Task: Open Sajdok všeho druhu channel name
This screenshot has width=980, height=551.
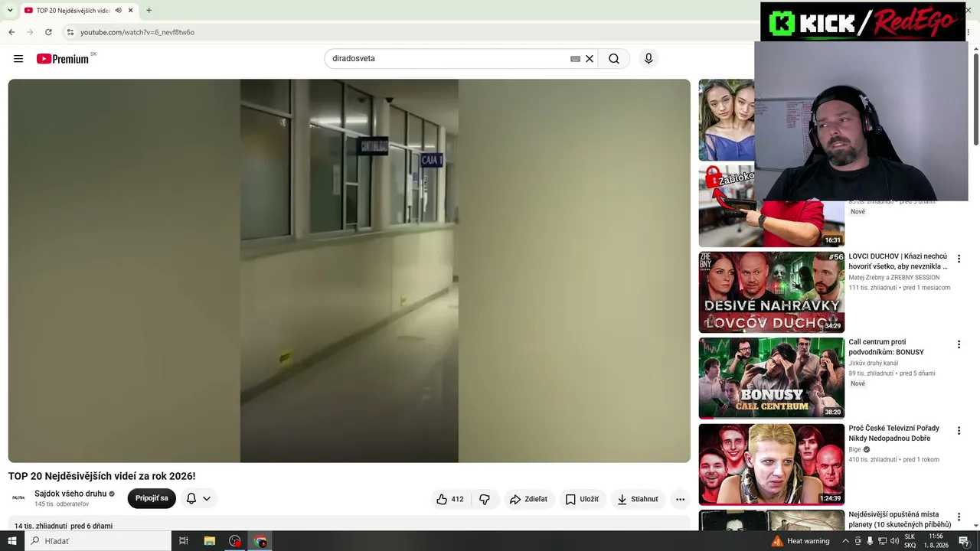Action: pos(70,494)
